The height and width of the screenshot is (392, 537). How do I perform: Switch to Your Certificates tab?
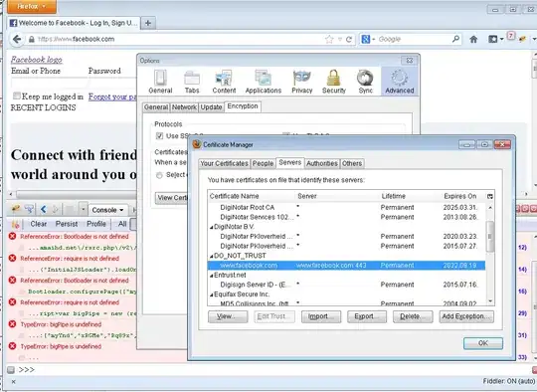224,163
